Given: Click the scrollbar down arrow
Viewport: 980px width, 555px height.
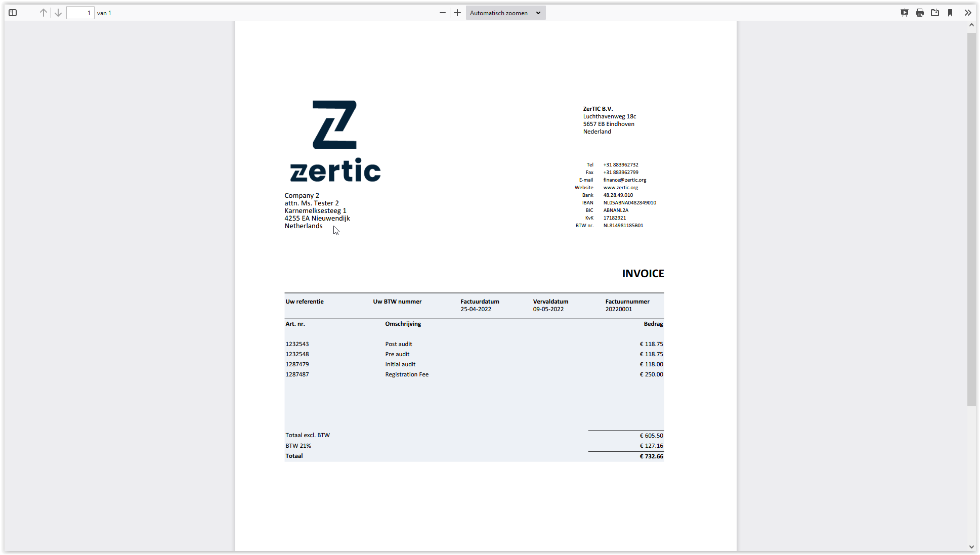Looking at the screenshot, I should pos(971,546).
